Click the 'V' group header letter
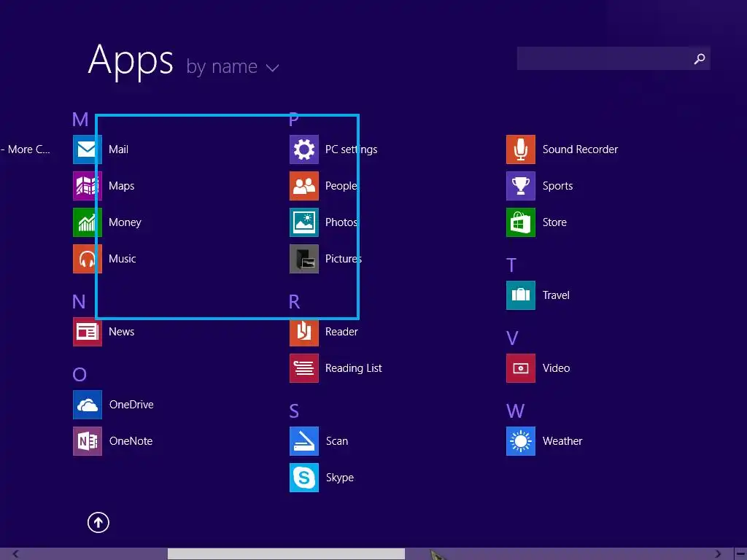The width and height of the screenshot is (747, 560). point(512,338)
